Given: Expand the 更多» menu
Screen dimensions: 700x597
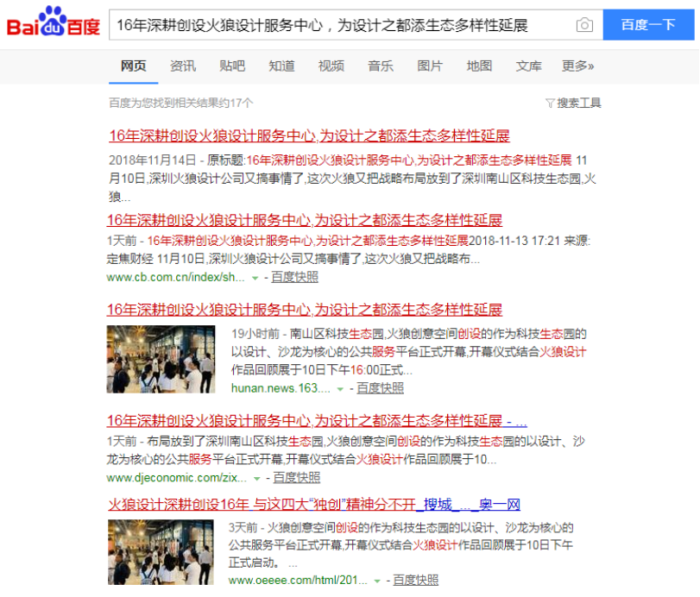Looking at the screenshot, I should [x=577, y=66].
